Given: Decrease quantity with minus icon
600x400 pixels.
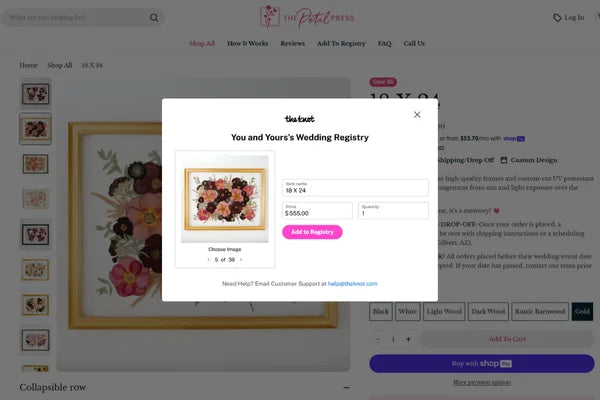Looking at the screenshot, I should coord(378,339).
